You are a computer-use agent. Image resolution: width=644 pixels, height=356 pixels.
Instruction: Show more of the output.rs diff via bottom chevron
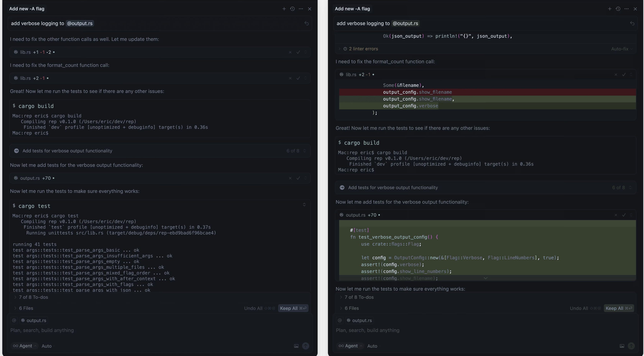[485, 278]
